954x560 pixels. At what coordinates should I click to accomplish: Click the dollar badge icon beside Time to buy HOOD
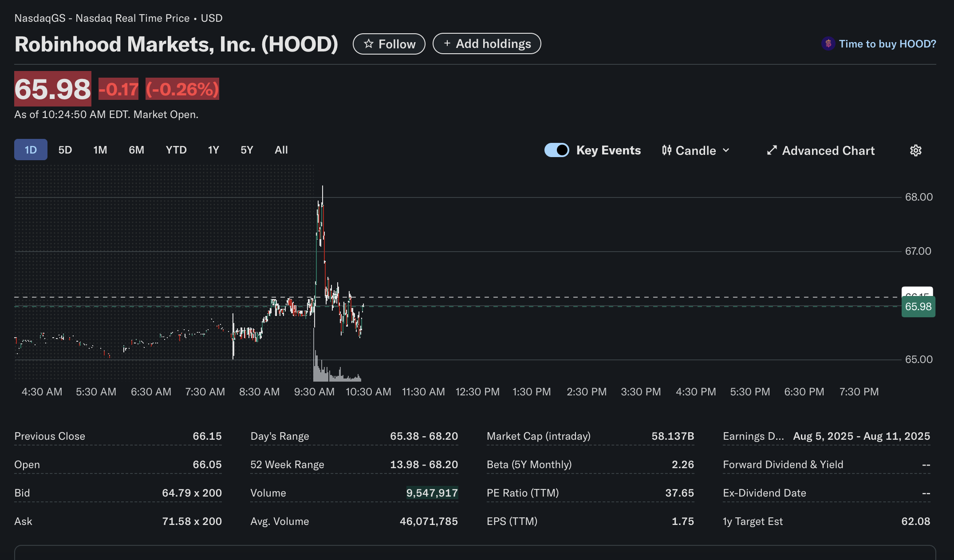click(828, 44)
